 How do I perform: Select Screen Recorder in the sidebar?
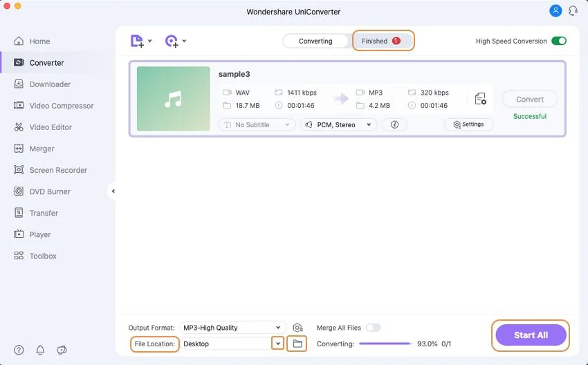pos(58,170)
